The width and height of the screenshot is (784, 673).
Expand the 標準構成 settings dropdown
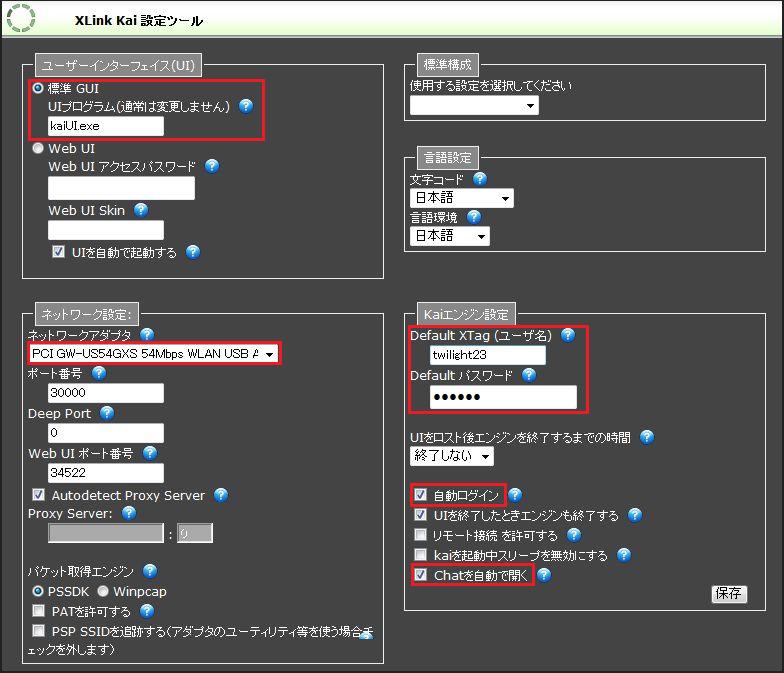[474, 105]
